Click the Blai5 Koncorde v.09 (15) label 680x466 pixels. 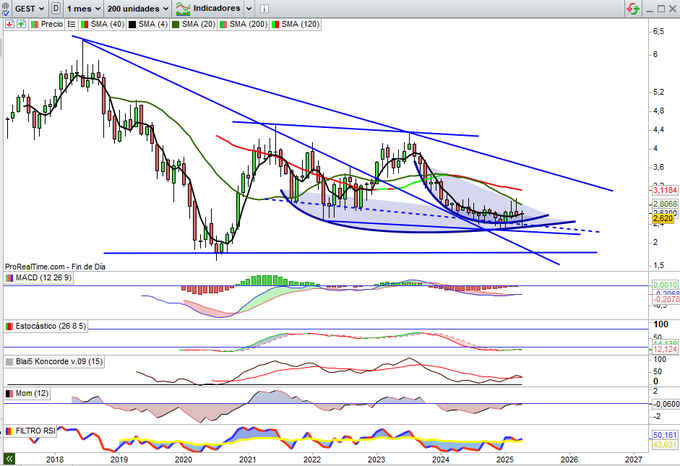(x=59, y=362)
